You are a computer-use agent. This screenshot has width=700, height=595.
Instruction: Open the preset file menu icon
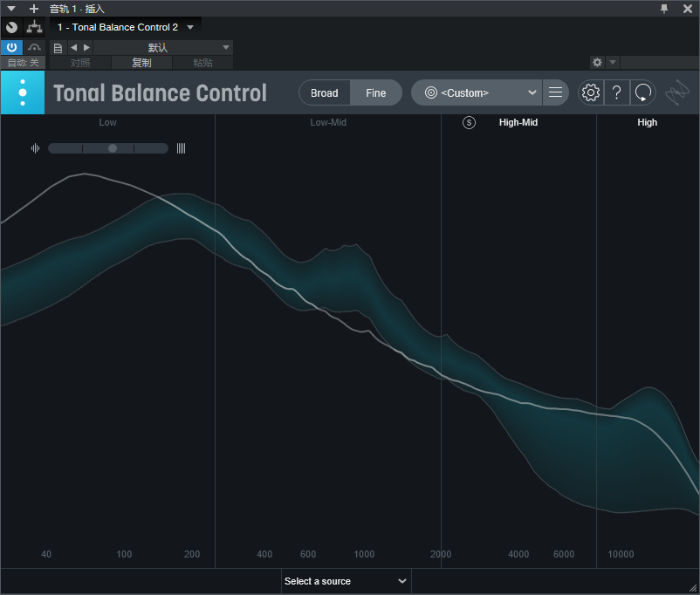point(58,48)
